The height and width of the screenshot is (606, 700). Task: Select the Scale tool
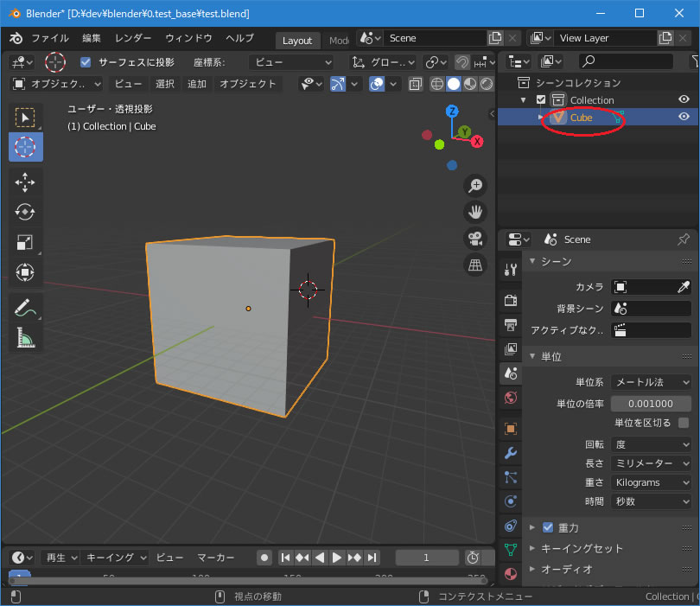pos(25,243)
